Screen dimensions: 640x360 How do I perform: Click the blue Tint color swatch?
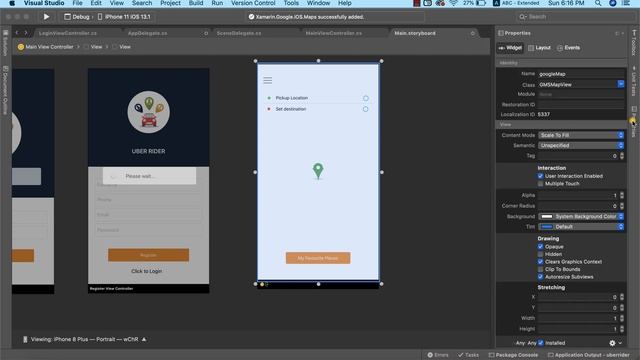[547, 227]
